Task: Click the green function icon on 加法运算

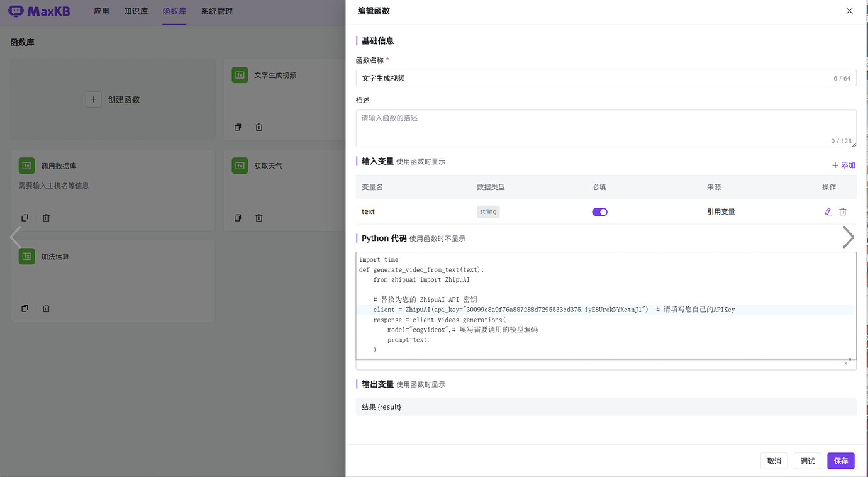Action: [26, 256]
